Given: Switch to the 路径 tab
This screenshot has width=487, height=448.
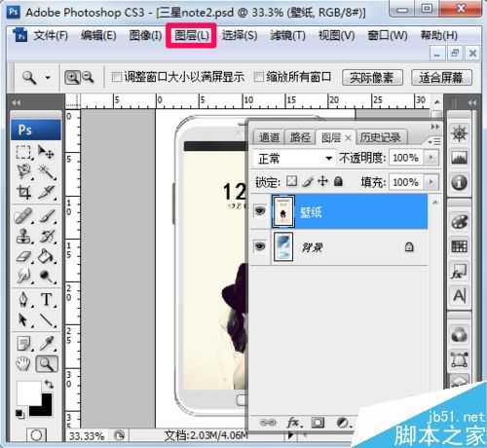Looking at the screenshot, I should [x=300, y=137].
